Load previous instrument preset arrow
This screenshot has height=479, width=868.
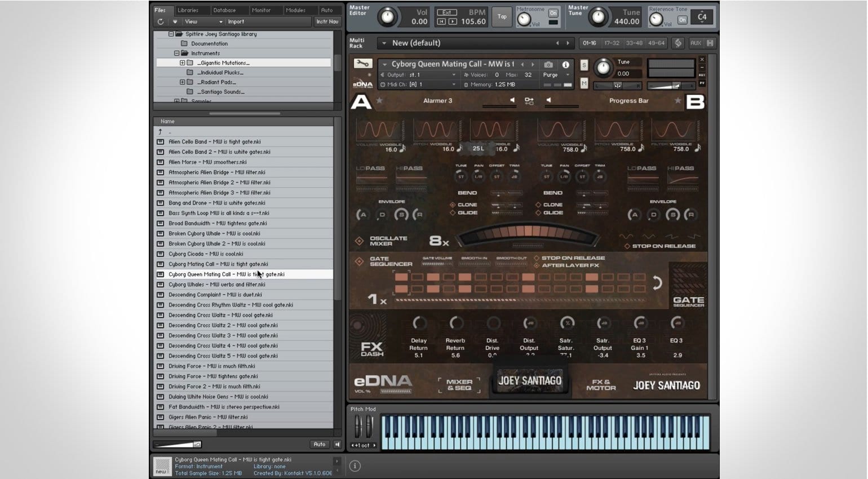523,65
